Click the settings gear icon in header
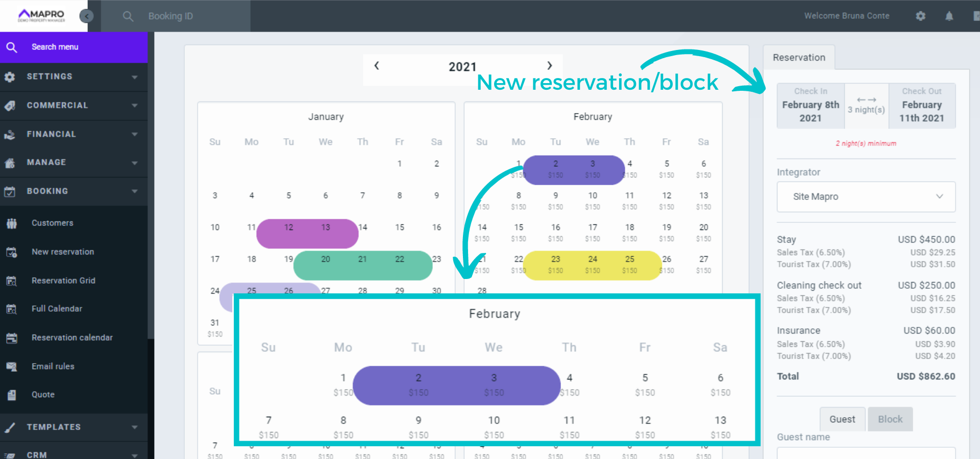 coord(920,16)
